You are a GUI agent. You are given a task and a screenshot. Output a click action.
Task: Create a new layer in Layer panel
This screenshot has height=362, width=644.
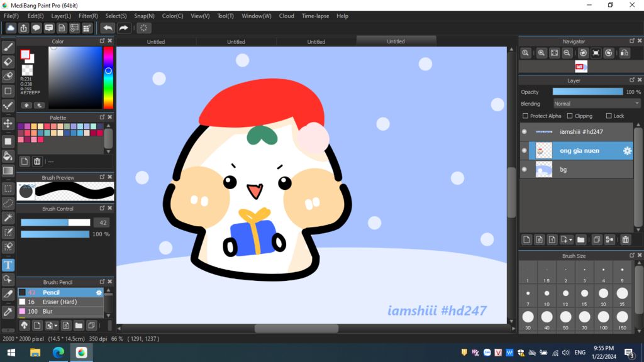(x=526, y=239)
